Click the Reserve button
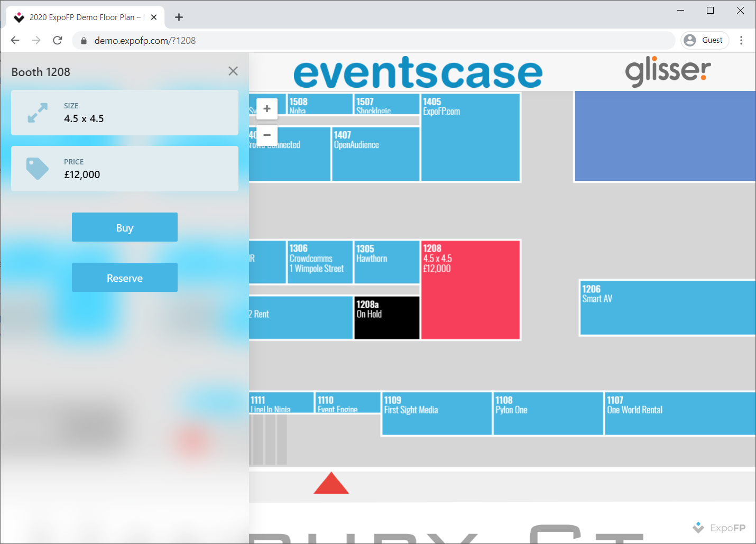The image size is (756, 544). pos(125,278)
